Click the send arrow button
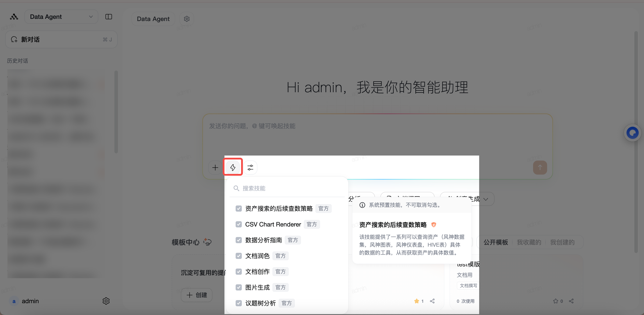Image resolution: width=644 pixels, height=315 pixels. (x=540, y=167)
